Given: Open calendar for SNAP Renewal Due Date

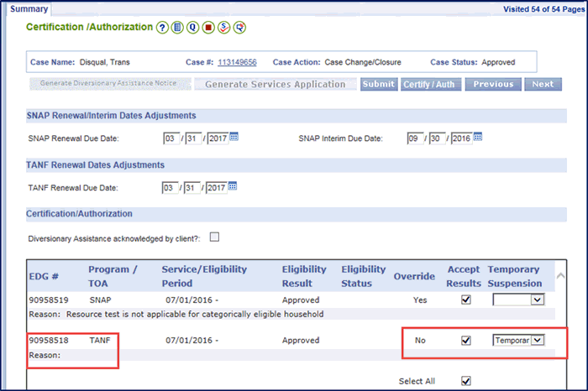Looking at the screenshot, I should click(234, 137).
